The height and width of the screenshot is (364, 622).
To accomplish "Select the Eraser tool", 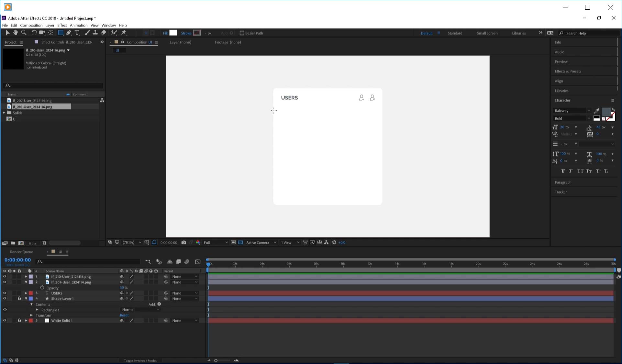I will [104, 33].
